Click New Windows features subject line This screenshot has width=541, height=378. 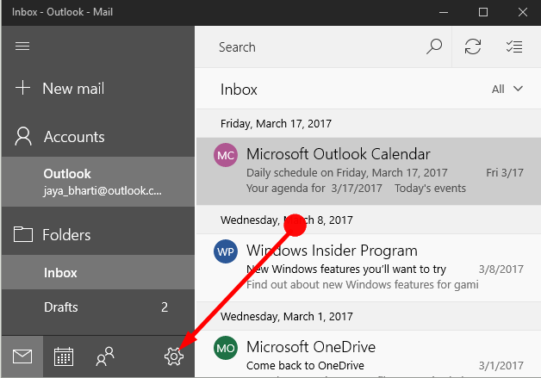click(x=346, y=269)
